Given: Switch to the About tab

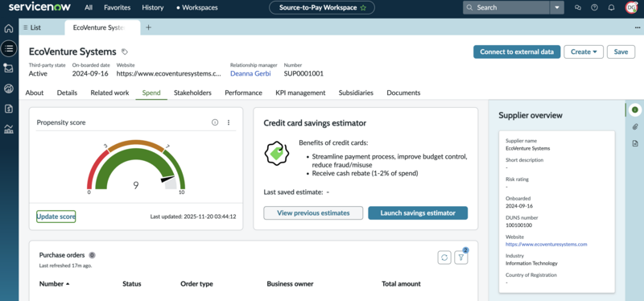Looking at the screenshot, I should pos(35,93).
